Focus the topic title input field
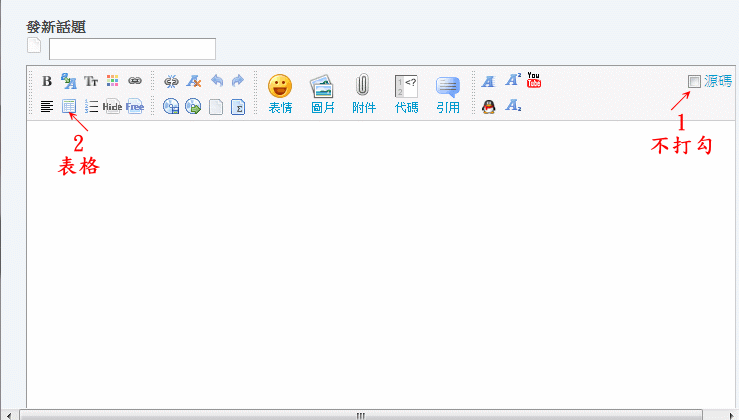 [x=132, y=49]
